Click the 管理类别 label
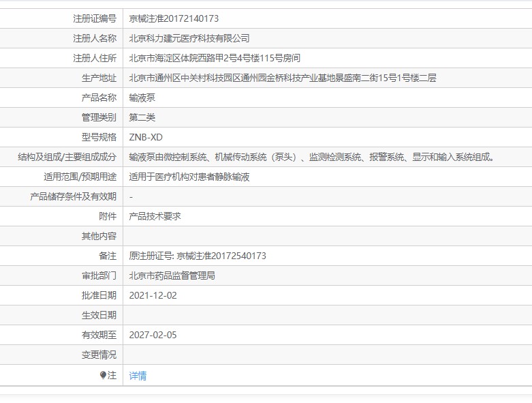Viewport: 532px width, 403px height. click(x=99, y=117)
